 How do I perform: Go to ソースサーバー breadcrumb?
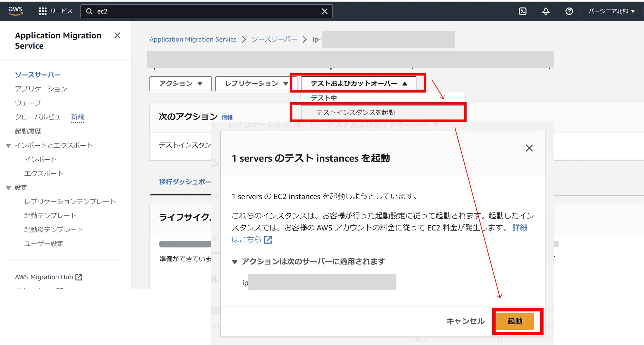pyautogui.click(x=274, y=39)
